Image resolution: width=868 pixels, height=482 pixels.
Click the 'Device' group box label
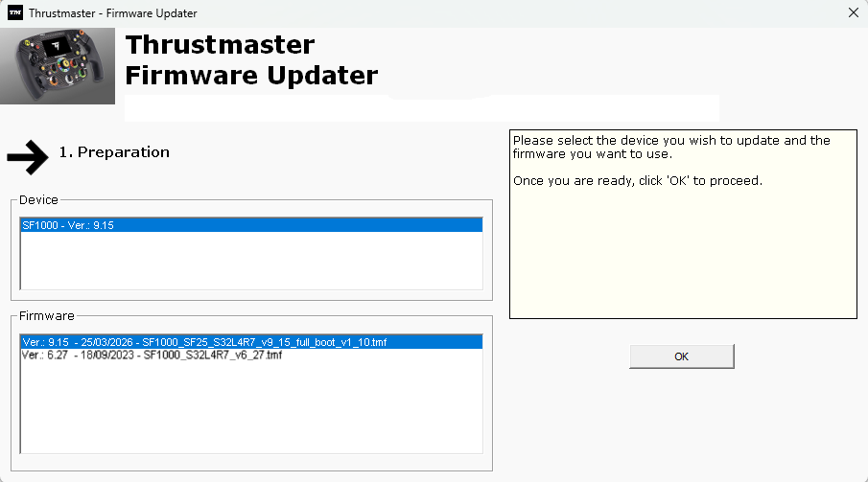coord(38,200)
